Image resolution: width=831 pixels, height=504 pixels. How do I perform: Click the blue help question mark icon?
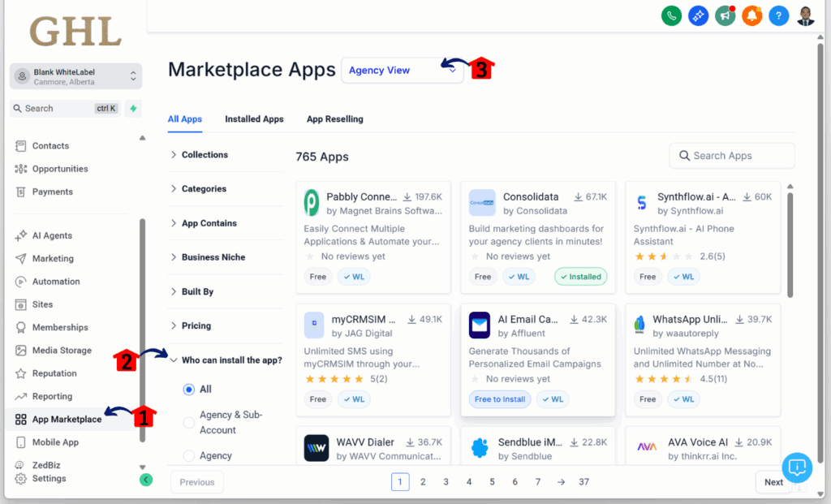[x=778, y=16]
